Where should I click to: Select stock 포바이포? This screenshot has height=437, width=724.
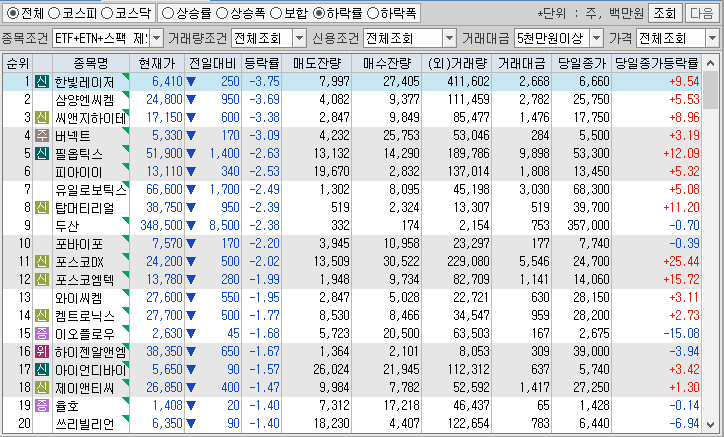[78, 244]
